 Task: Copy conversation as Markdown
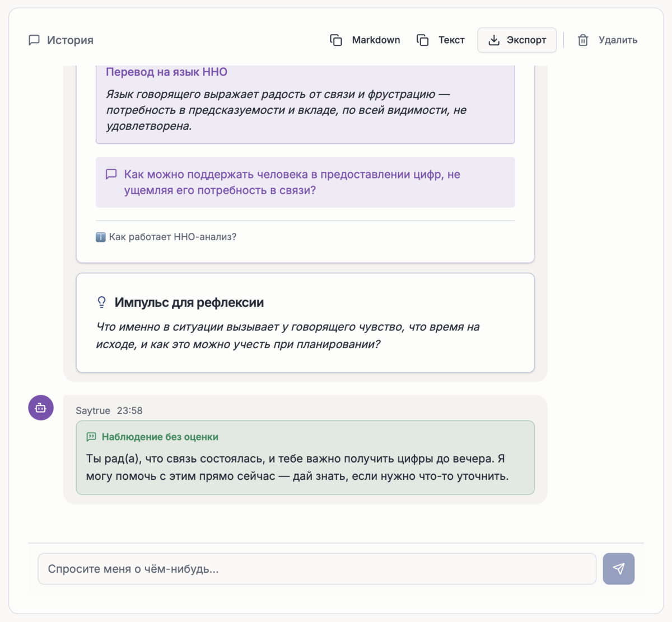365,40
